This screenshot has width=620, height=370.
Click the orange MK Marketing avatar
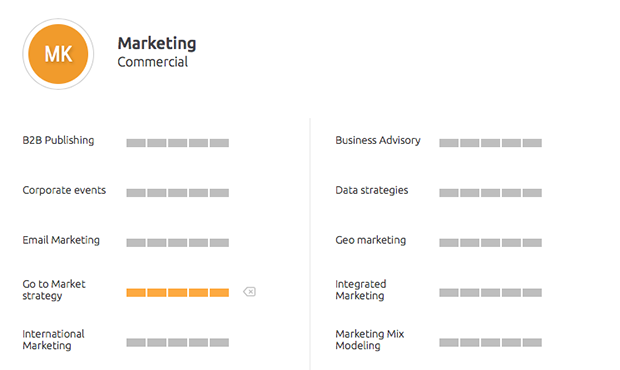coord(58,54)
